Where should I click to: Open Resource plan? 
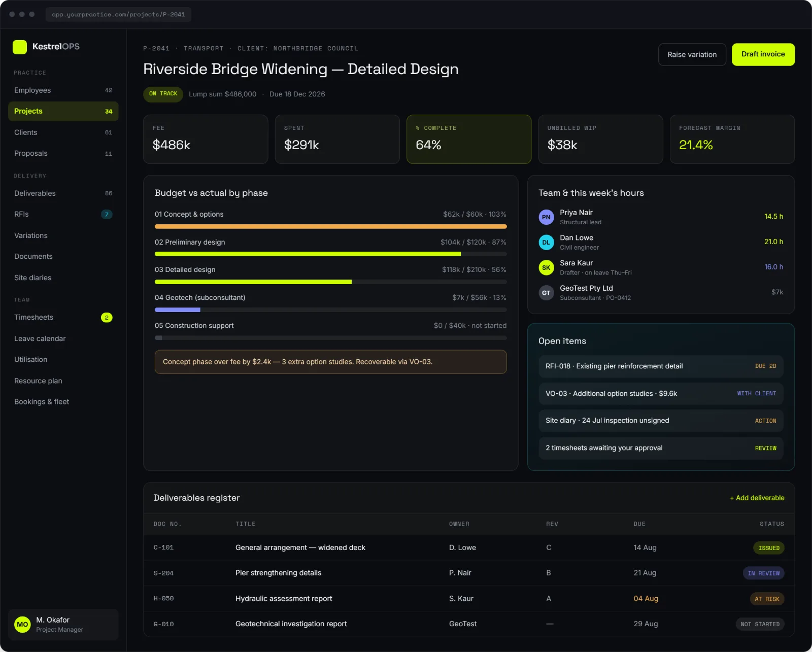click(x=63, y=381)
